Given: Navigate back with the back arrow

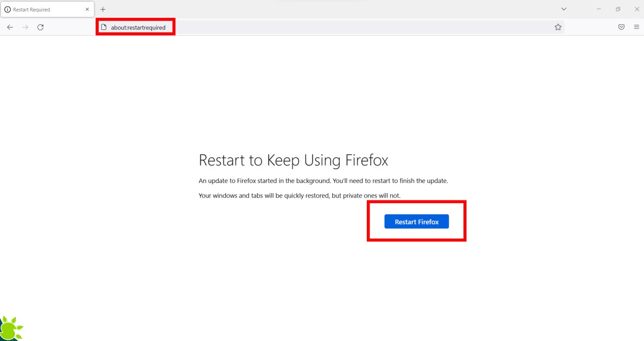Looking at the screenshot, I should (x=10, y=27).
